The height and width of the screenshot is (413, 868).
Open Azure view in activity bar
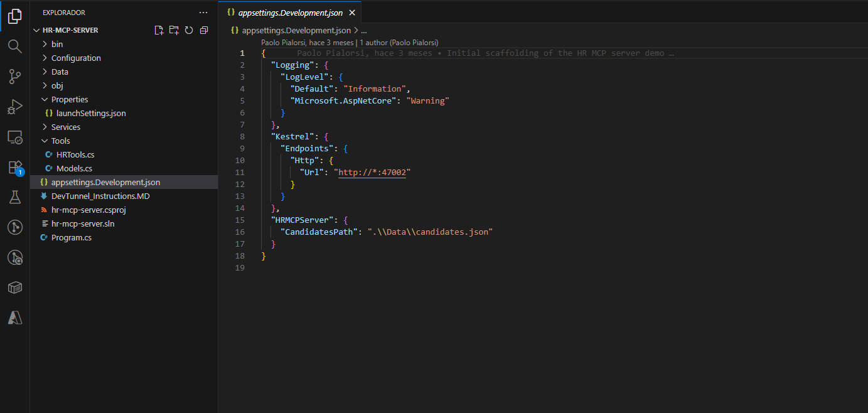click(15, 318)
